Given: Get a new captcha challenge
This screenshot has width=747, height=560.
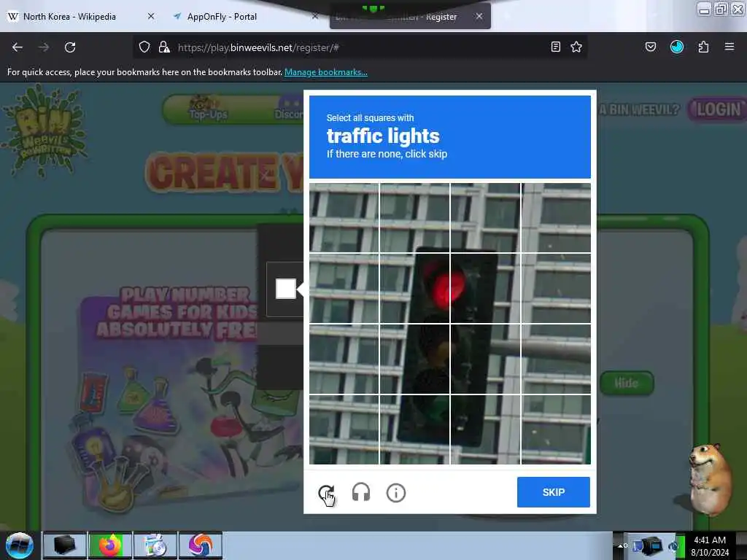Looking at the screenshot, I should [x=326, y=492].
